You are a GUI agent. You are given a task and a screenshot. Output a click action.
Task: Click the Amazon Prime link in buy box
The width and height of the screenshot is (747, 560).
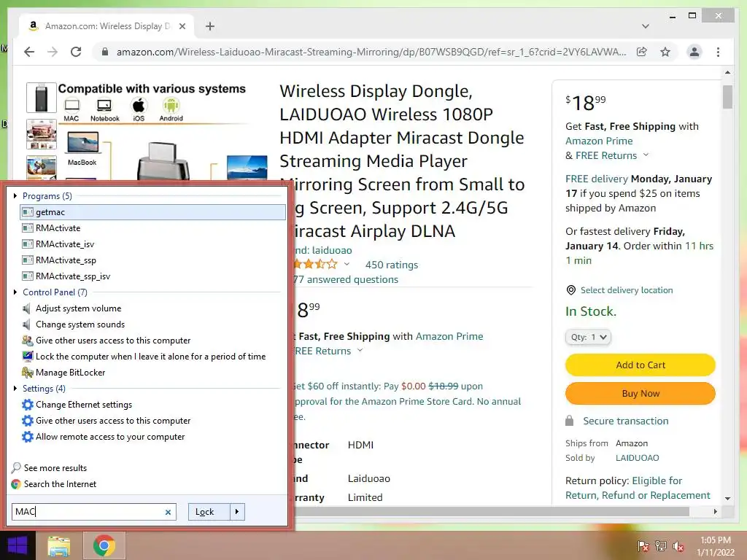tap(599, 141)
